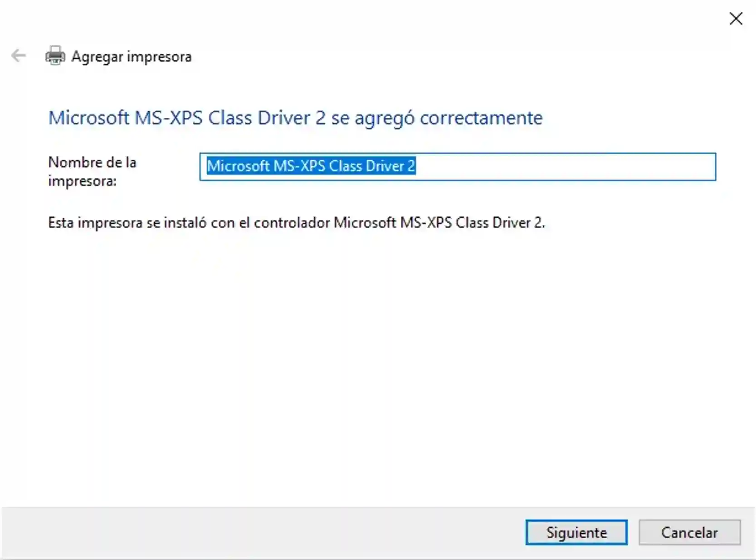756x560 pixels.
Task: Click the word Microsoft in the blue heading
Action: pyautogui.click(x=89, y=118)
